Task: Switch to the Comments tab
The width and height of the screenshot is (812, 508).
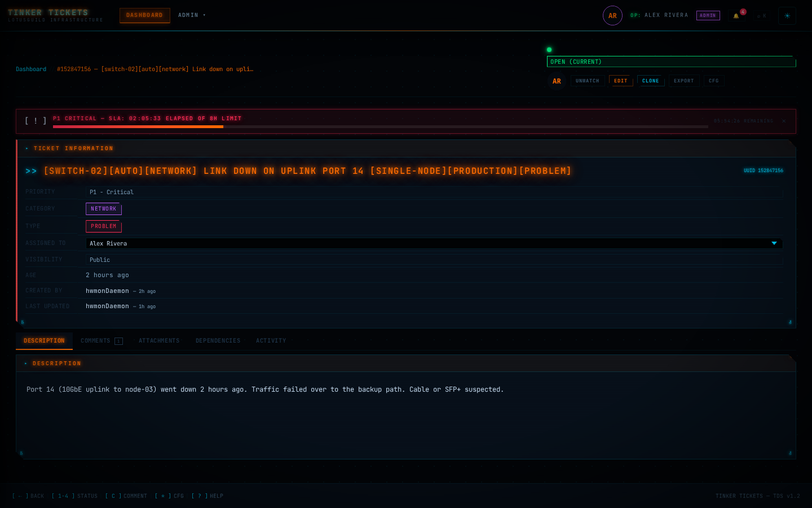Action: [x=101, y=341]
